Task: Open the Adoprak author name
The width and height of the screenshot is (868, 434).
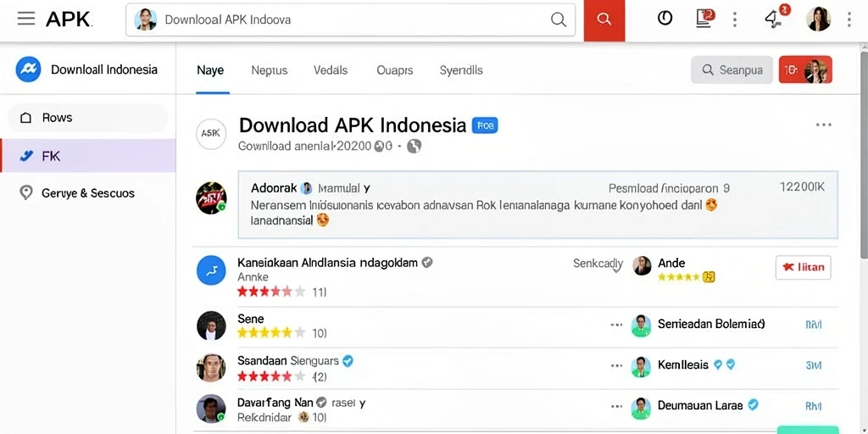Action: click(x=274, y=188)
